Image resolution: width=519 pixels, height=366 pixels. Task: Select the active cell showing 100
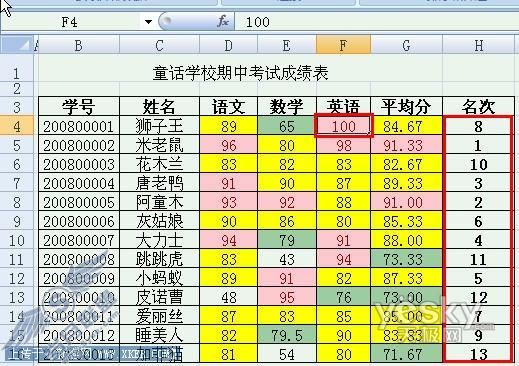(343, 126)
